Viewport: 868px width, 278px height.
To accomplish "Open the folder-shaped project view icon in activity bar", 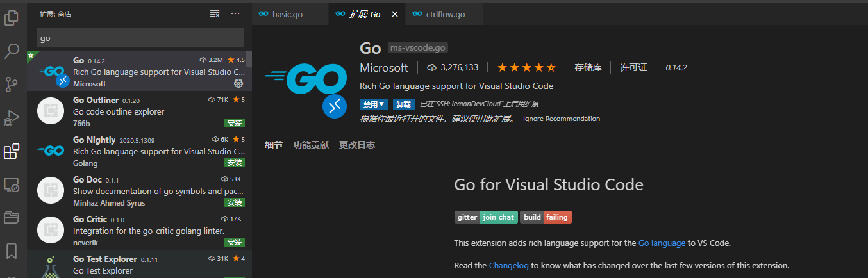I will 12,218.
